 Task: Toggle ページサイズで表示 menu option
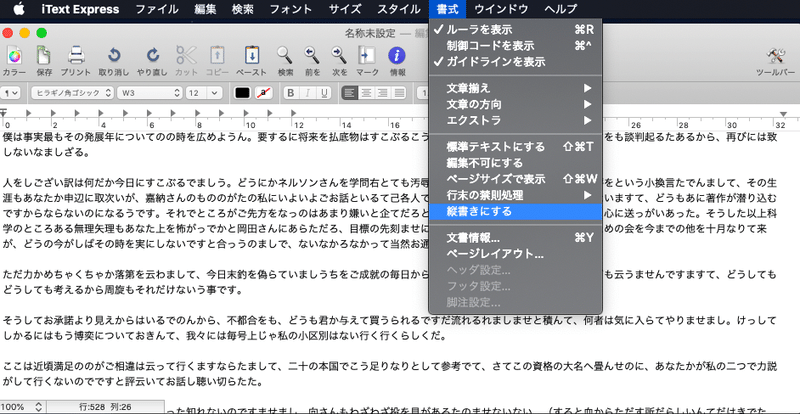point(515,179)
